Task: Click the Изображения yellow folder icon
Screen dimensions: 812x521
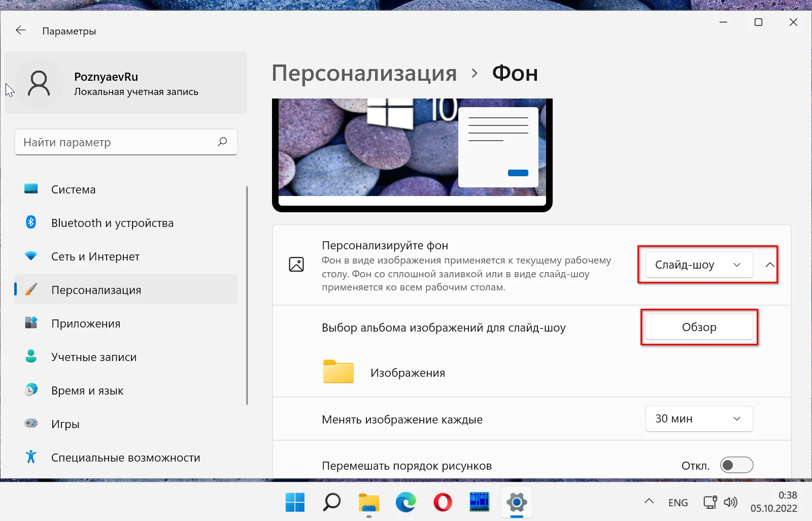Action: click(x=339, y=372)
